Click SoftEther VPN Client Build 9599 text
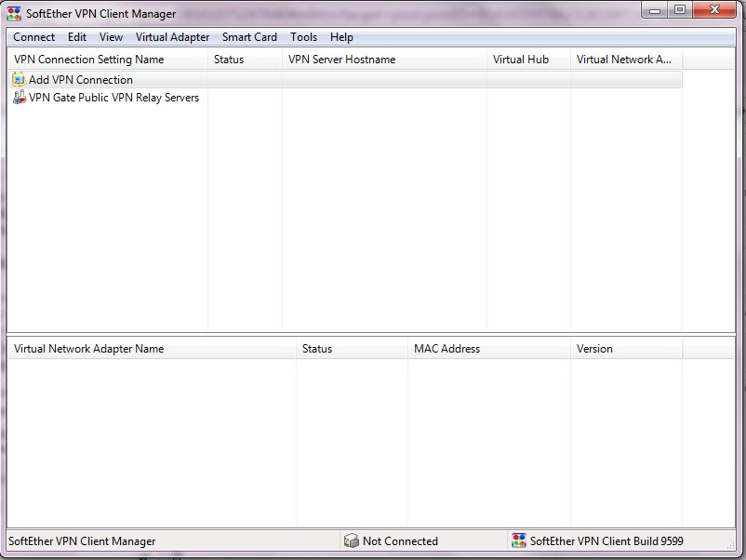Screen dimensions: 746x560 [x=606, y=541]
